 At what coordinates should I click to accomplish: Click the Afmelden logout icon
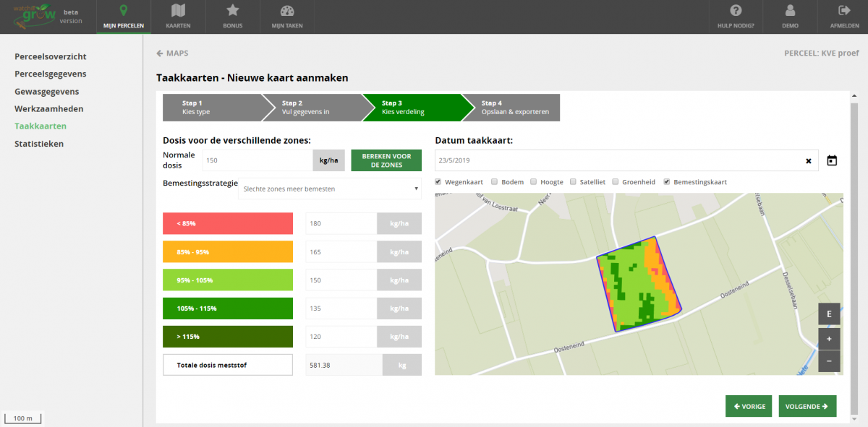843,11
